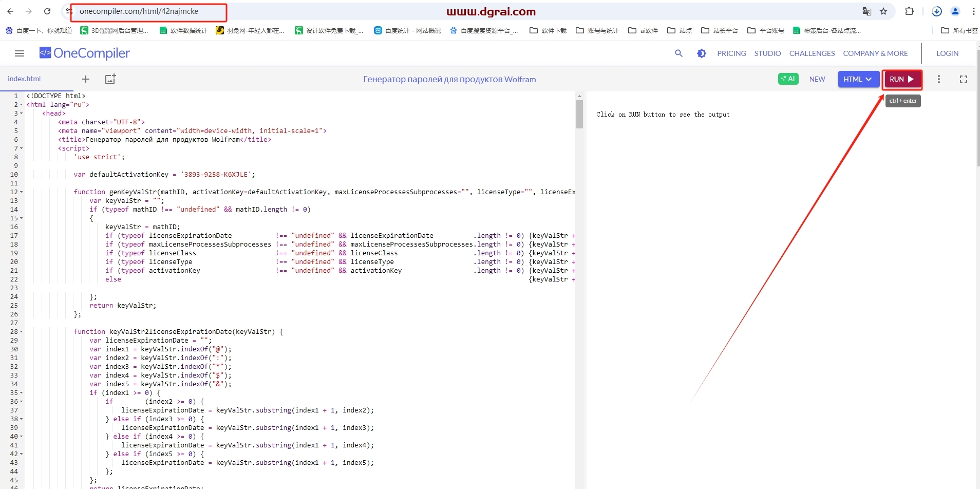Open the browser downloads icon
Viewport: 980px width, 489px height.
pos(937,11)
